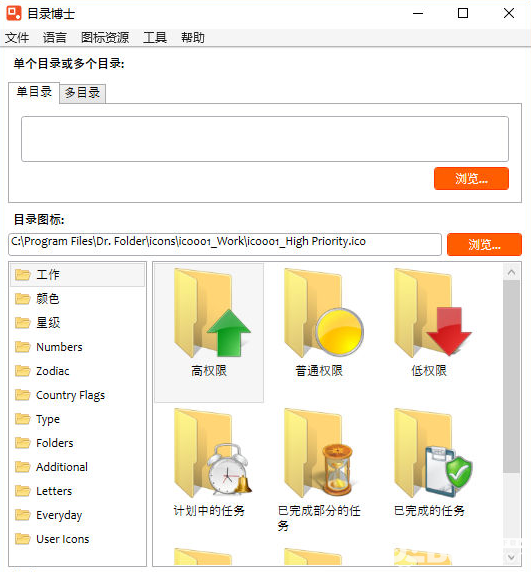Click the 目录博士 app logo in title bar
This screenshot has width=531, height=572.
click(14, 13)
